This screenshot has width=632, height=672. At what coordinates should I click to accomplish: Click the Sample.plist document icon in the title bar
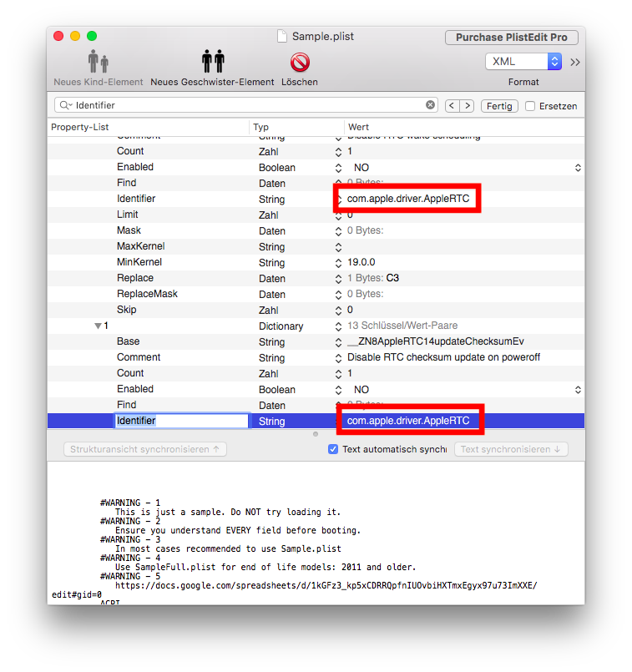point(282,37)
